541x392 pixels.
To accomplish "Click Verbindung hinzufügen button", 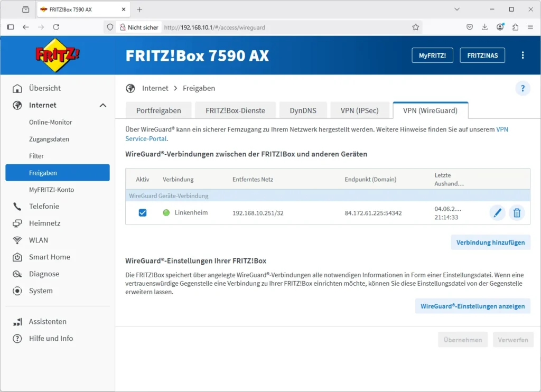I will tap(490, 242).
